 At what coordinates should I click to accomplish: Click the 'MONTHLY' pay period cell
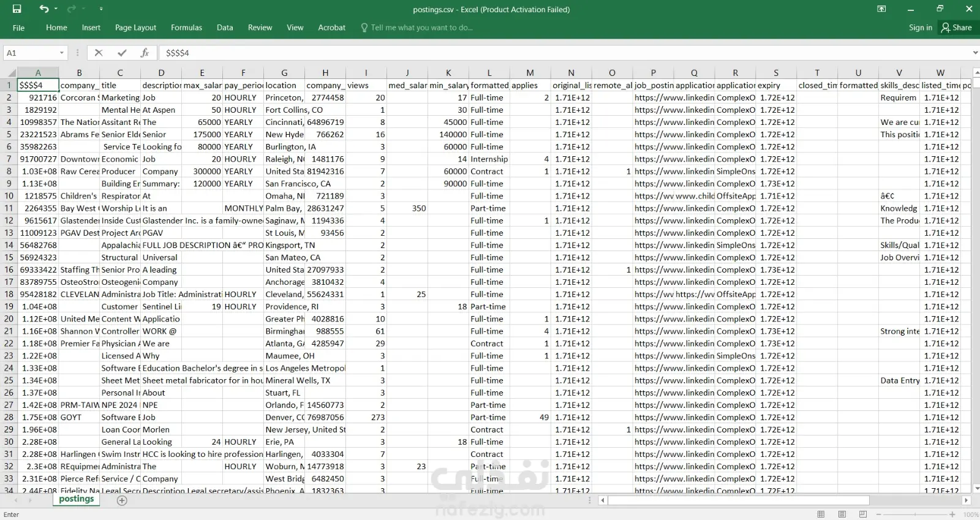tap(243, 208)
